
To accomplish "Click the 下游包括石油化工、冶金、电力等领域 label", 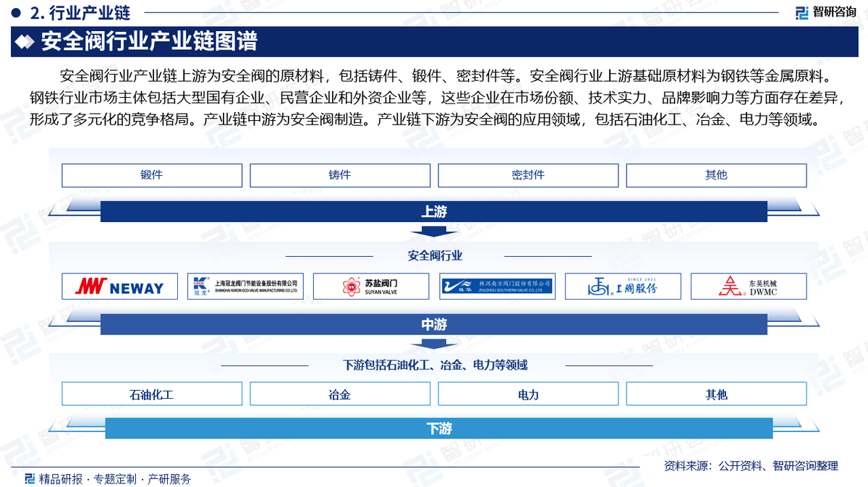I will point(435,365).
